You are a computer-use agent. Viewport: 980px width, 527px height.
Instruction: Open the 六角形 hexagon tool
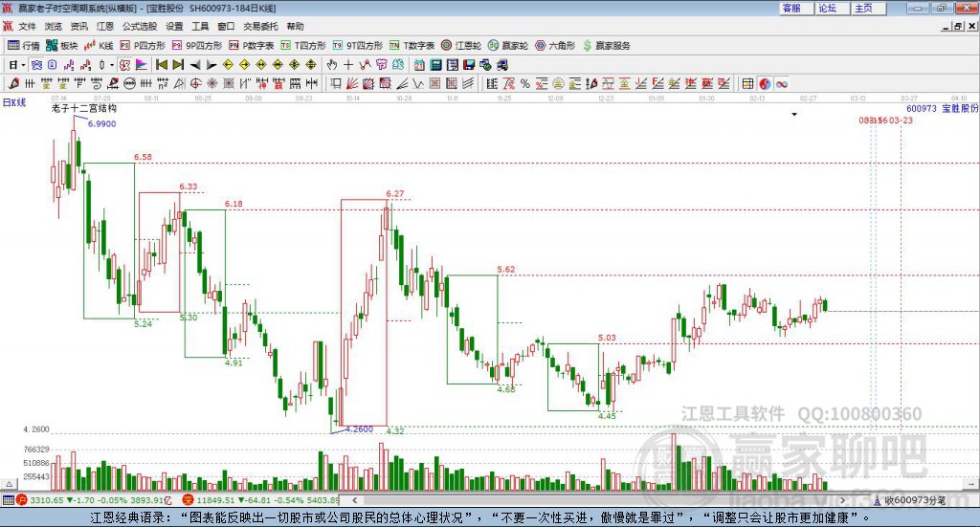(x=556, y=45)
